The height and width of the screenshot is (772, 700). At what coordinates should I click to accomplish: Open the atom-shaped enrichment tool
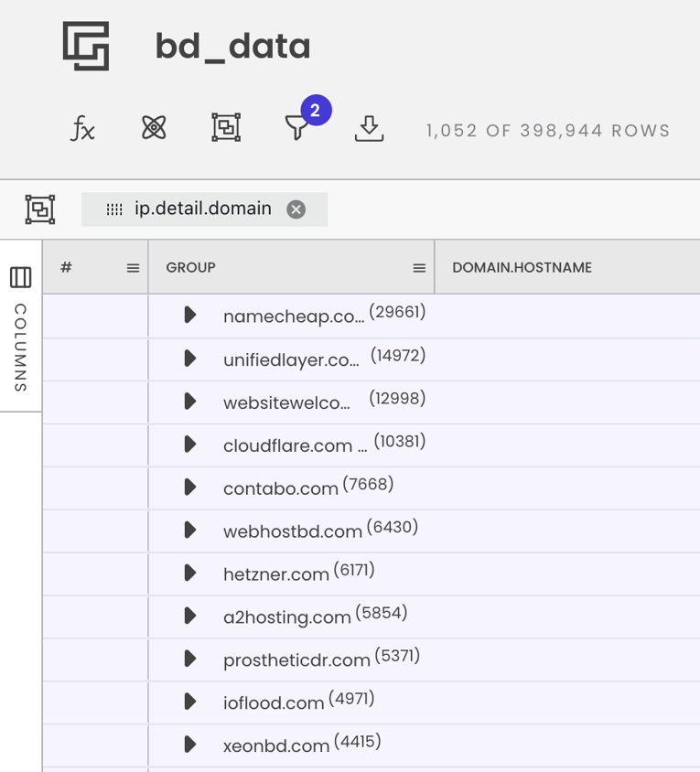(x=154, y=127)
